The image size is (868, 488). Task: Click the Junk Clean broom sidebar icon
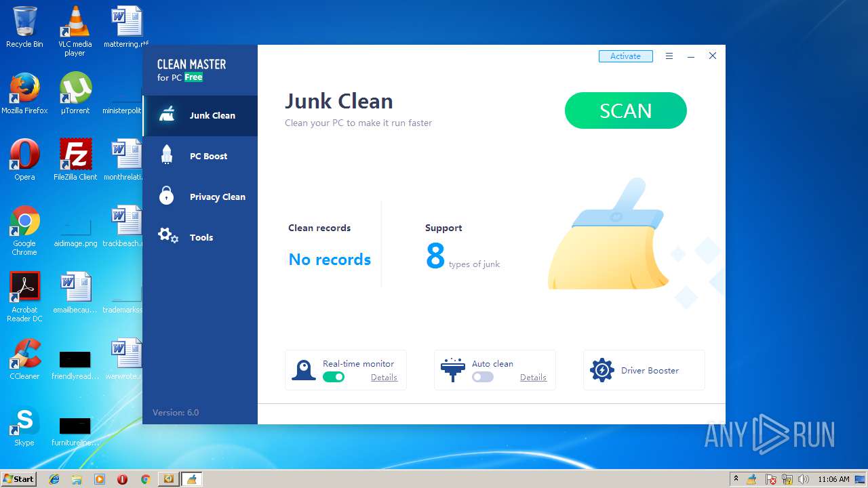(167, 115)
